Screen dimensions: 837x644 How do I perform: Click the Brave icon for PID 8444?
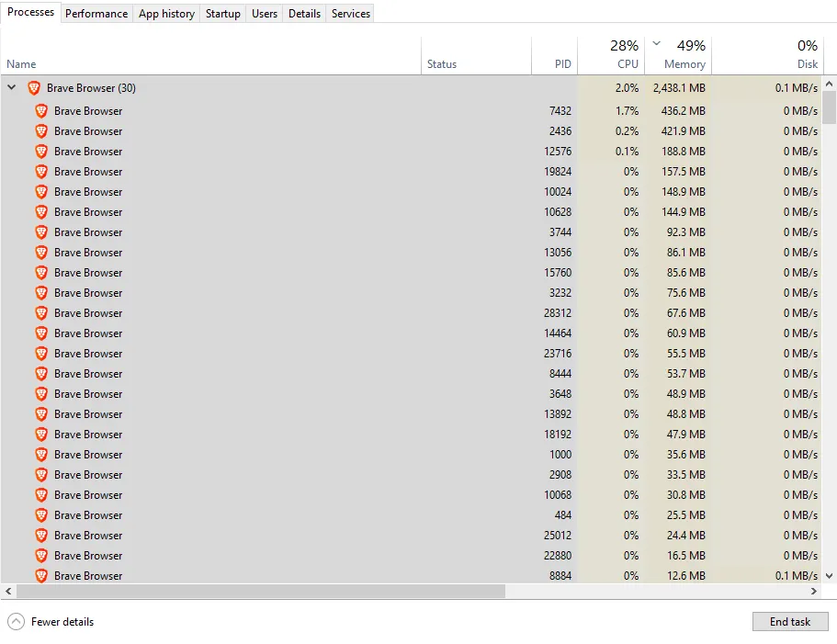(x=41, y=374)
